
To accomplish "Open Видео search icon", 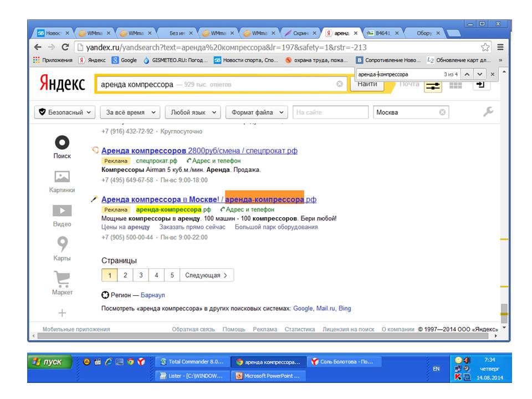I will [x=62, y=216].
